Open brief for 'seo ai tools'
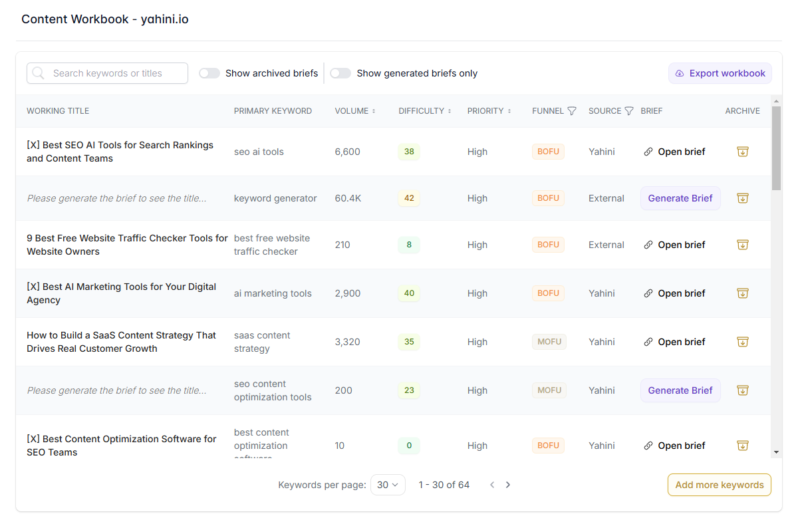 (x=675, y=152)
